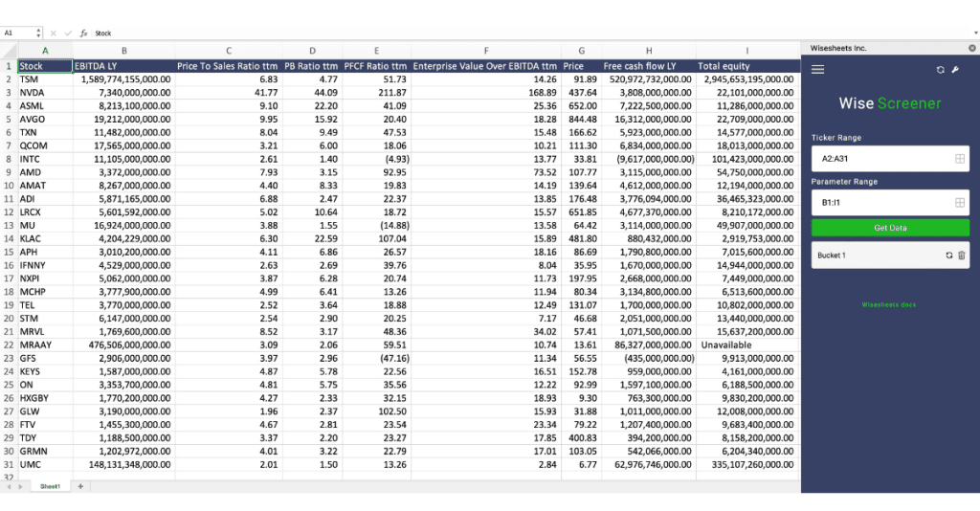Switch to the Sheet1 tab

coord(50,486)
